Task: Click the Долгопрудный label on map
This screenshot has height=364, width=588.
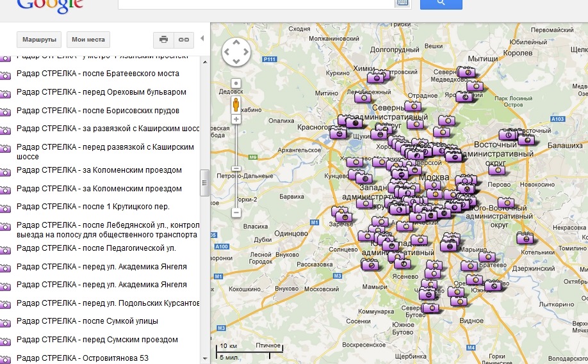Action: [x=395, y=49]
